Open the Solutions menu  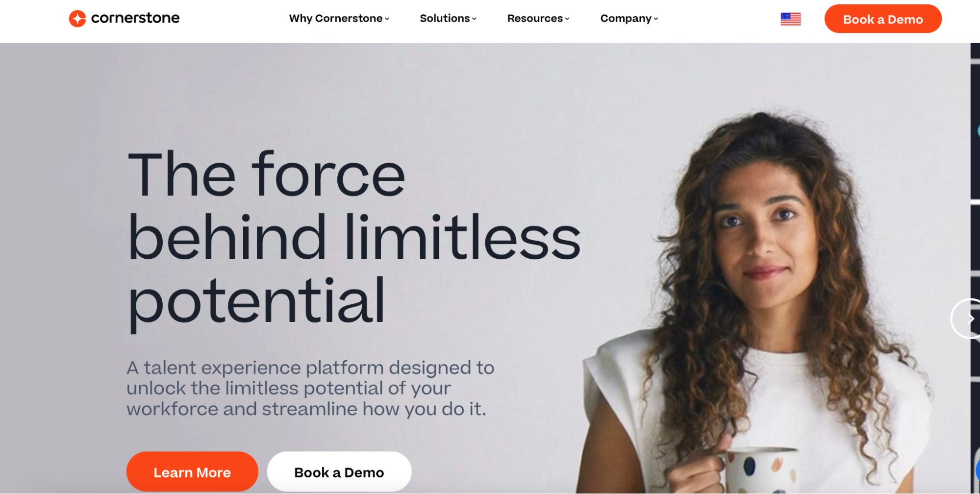coord(448,19)
